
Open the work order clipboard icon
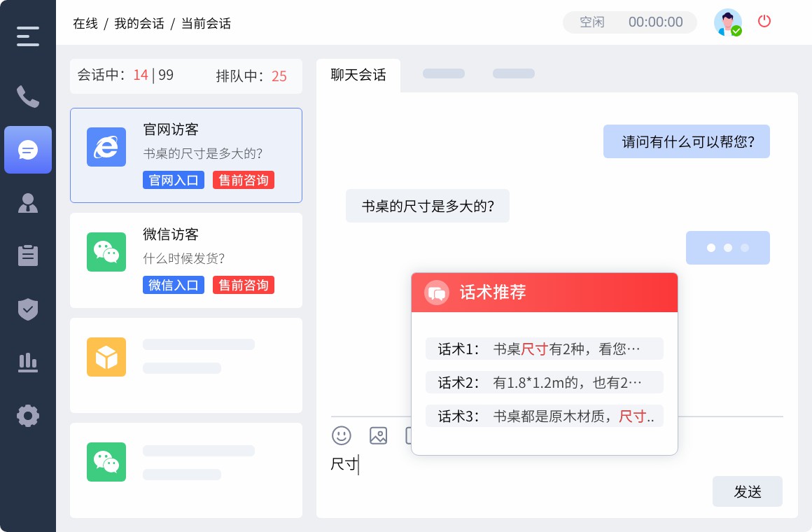[28, 255]
